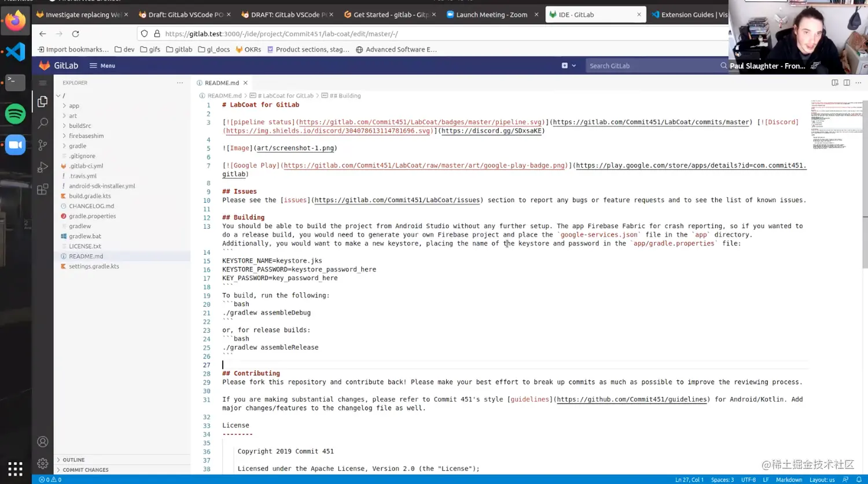Open .gitlab-ci.yml in the explorer
868x484 pixels.
tap(86, 166)
